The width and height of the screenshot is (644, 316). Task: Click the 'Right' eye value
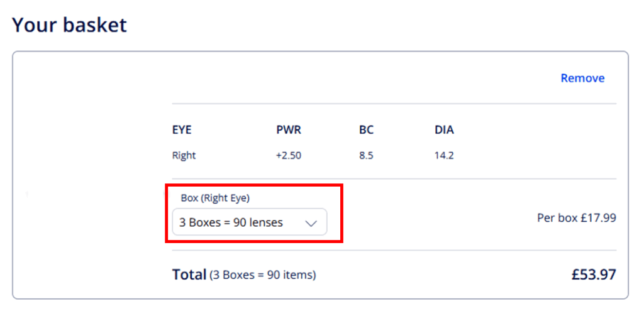(x=184, y=156)
